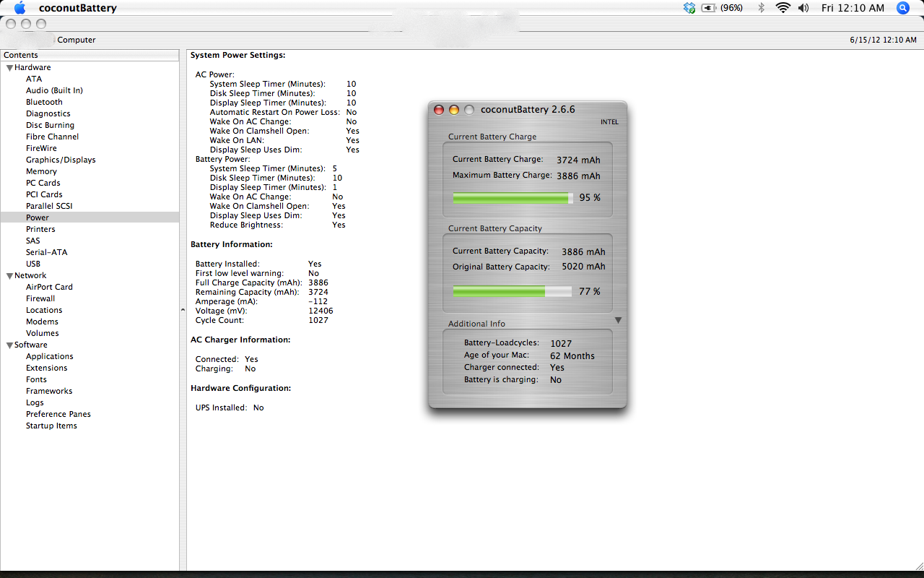Collapse the Hardware tree section
The width and height of the screenshot is (924, 578).
9,68
